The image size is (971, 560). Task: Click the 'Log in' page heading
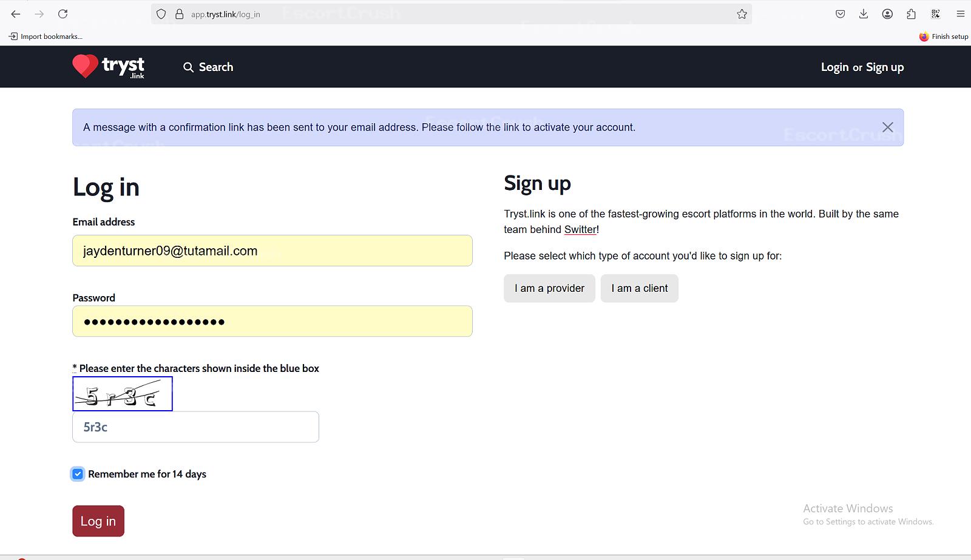[106, 187]
